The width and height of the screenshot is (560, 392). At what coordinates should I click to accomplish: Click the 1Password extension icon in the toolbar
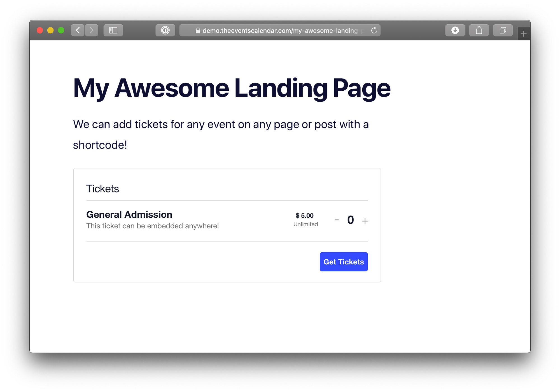(165, 30)
